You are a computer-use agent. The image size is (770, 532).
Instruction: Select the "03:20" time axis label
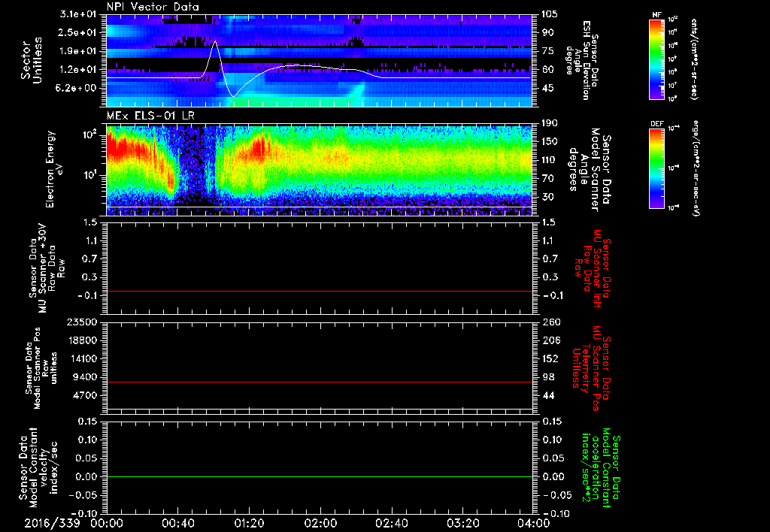pyautogui.click(x=462, y=523)
